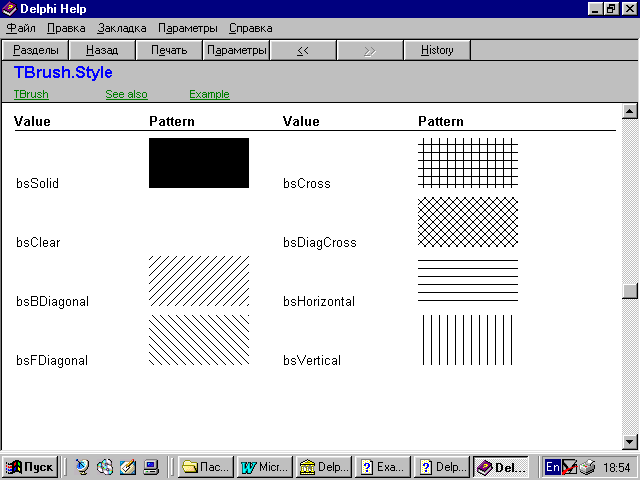
Task: Open the Пуск start button
Action: click(x=30, y=467)
